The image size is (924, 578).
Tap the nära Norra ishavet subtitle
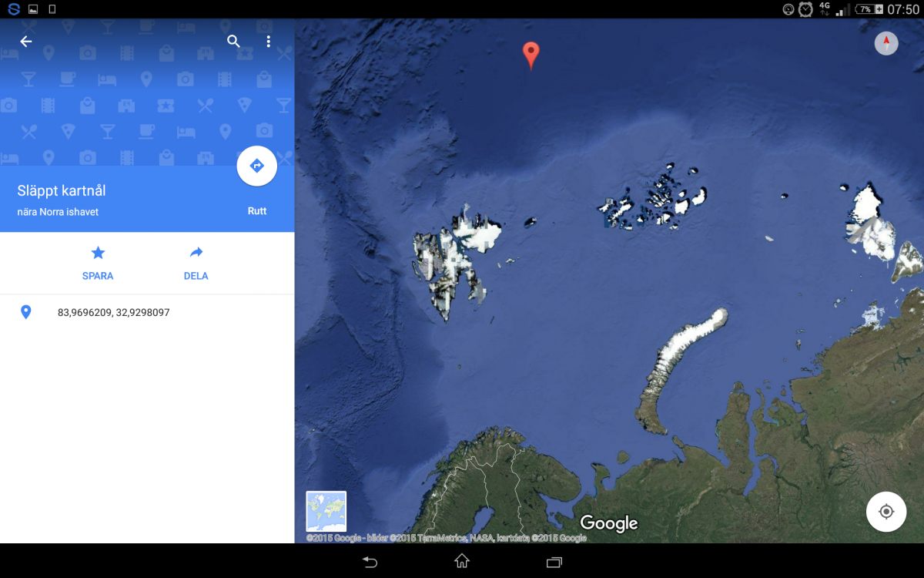pos(58,212)
